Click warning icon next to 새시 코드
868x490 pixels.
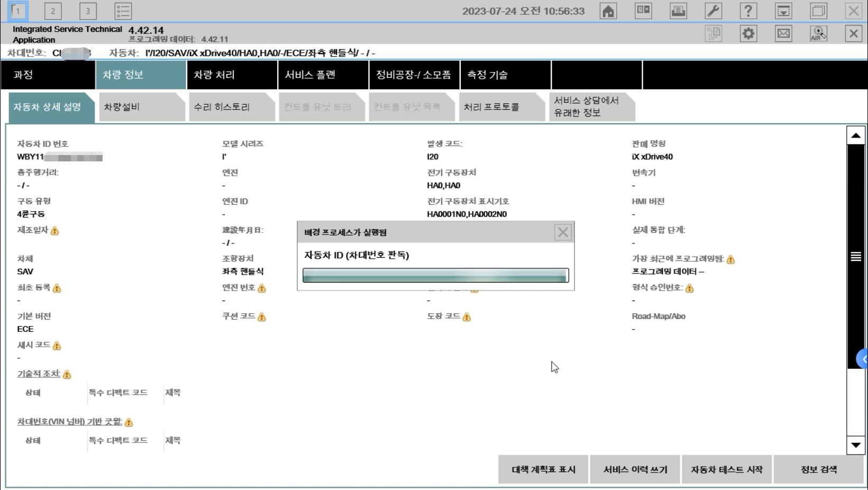click(57, 346)
